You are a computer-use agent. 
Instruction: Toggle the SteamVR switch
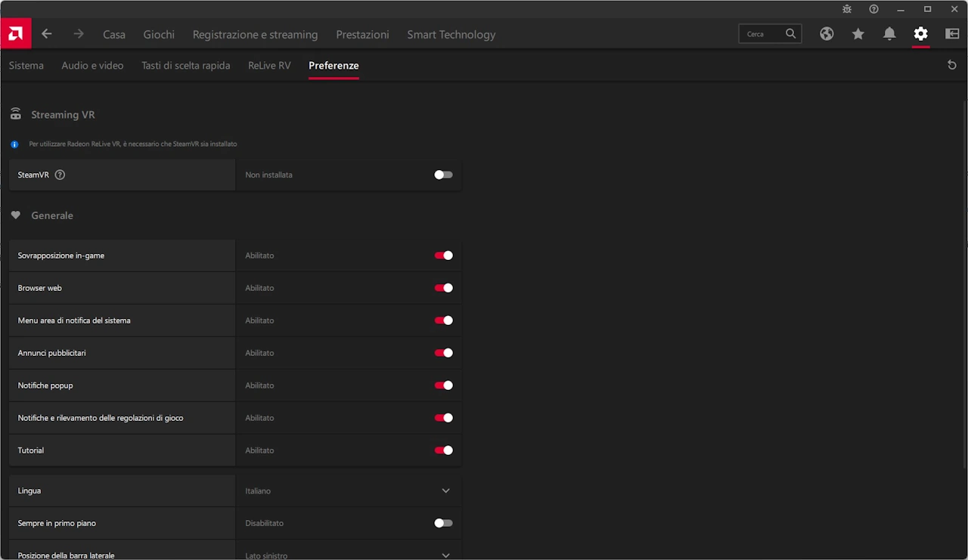coord(443,175)
